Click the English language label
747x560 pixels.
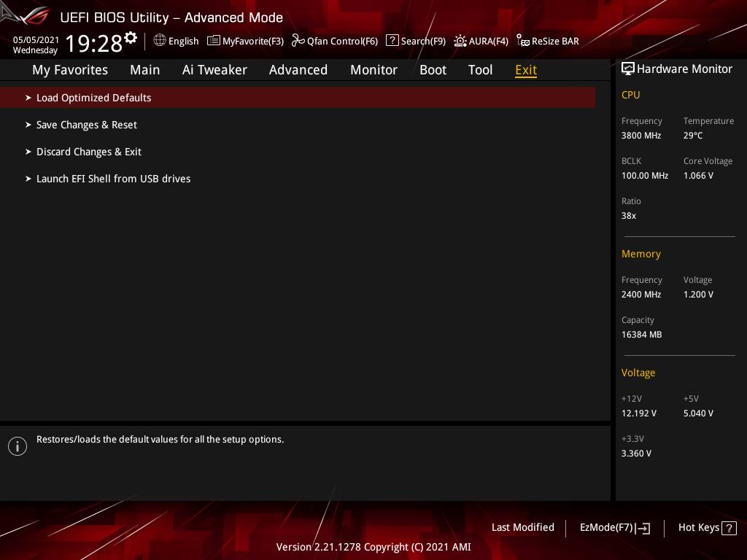pos(183,42)
